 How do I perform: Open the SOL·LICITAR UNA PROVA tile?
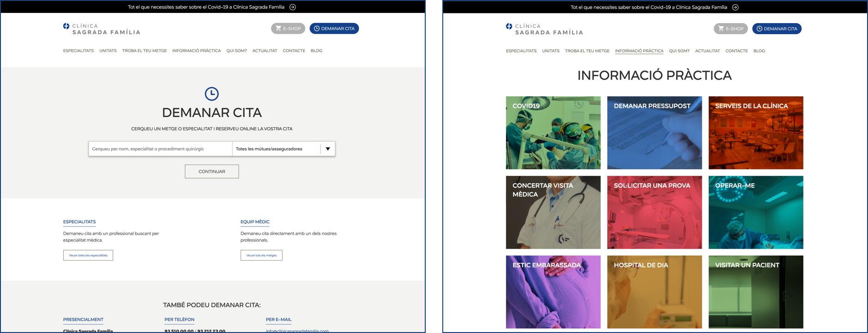654,212
